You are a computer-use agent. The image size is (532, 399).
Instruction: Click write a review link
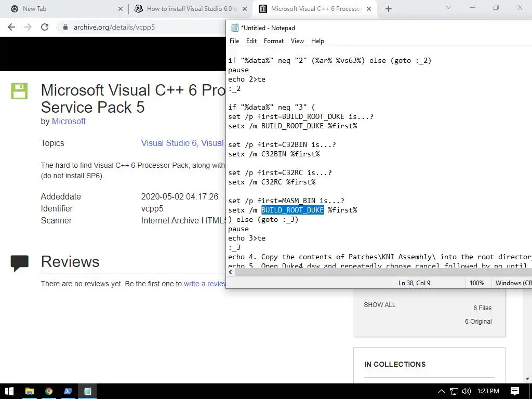click(x=205, y=284)
